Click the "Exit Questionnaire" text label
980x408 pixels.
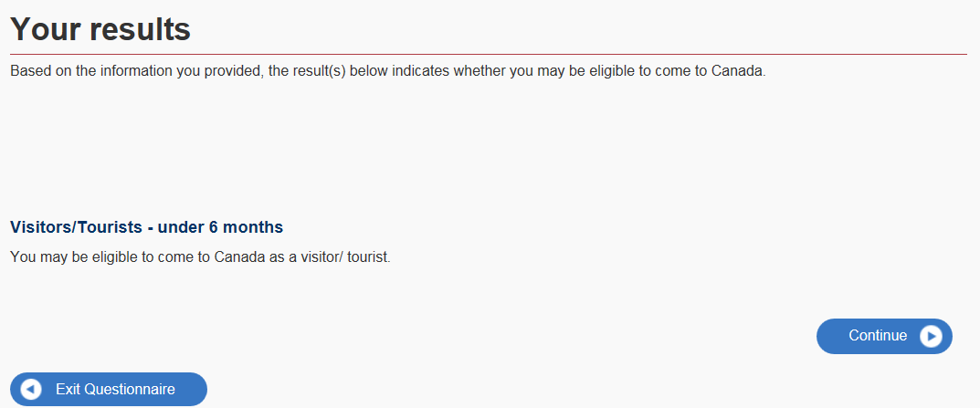[x=115, y=390]
